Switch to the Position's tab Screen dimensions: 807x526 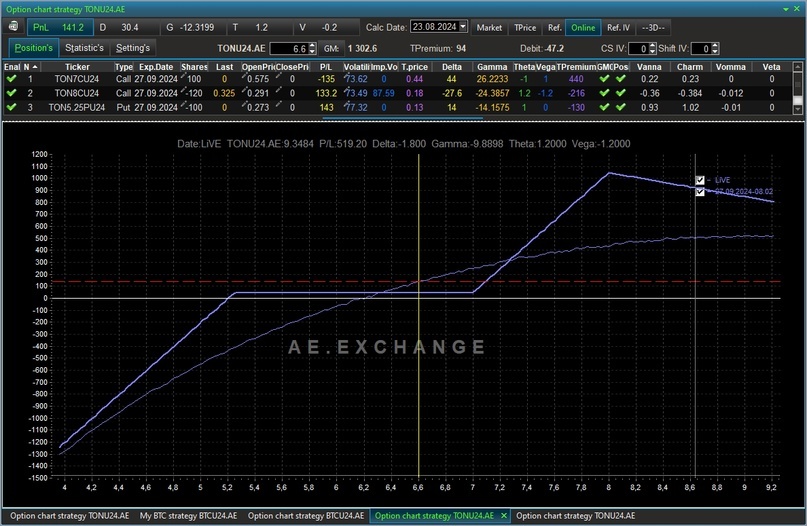[33, 48]
